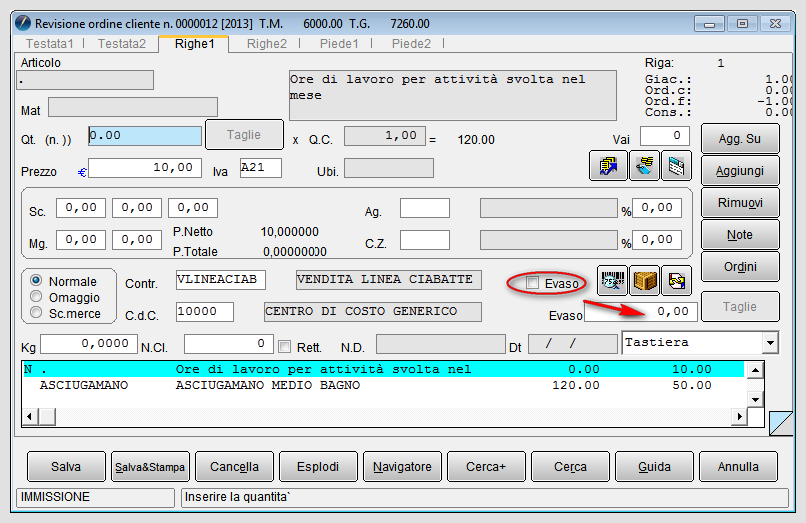806x523 pixels.
Task: Switch to the Testata1 tab
Action: point(50,44)
